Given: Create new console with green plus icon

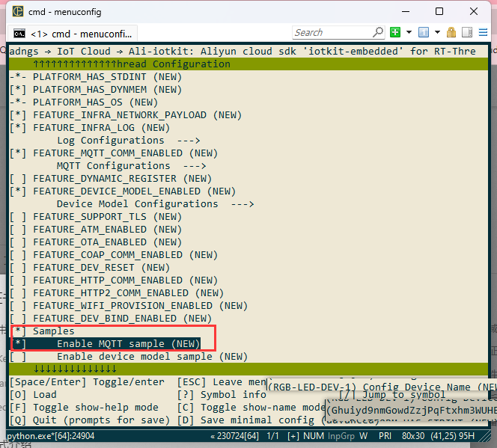Looking at the screenshot, I should [x=395, y=32].
